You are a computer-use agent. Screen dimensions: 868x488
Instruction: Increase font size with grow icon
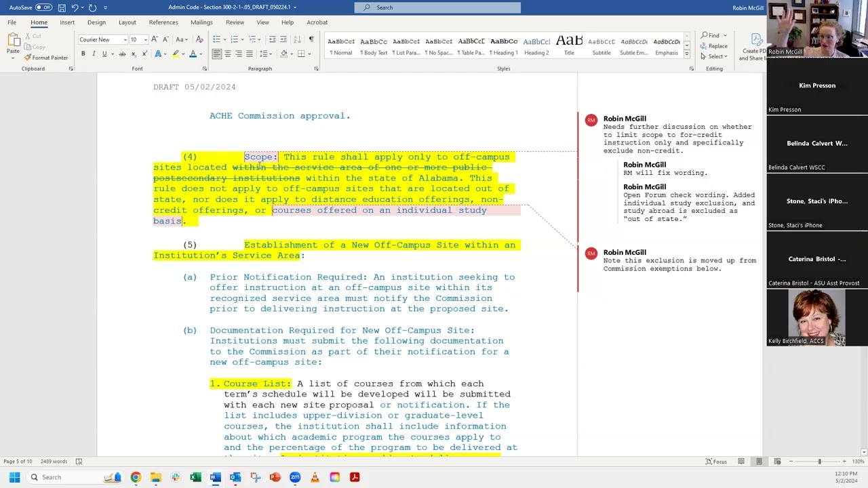click(155, 39)
